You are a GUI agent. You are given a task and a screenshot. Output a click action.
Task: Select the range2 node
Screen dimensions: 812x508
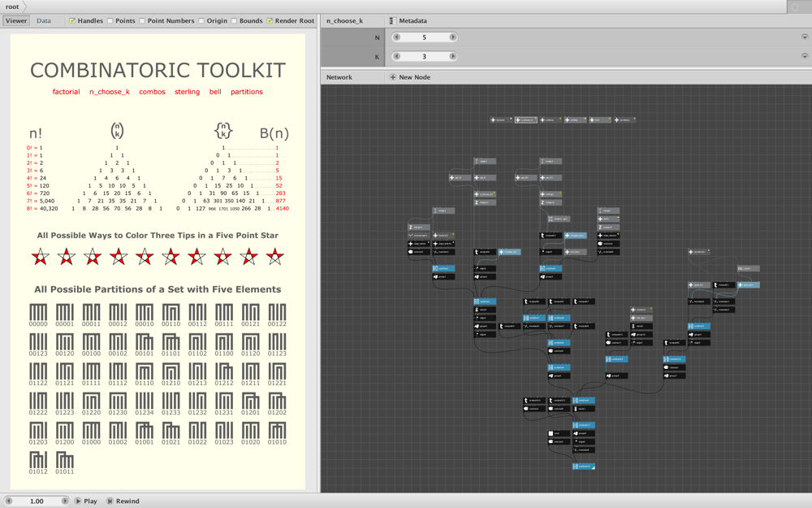coord(486,161)
